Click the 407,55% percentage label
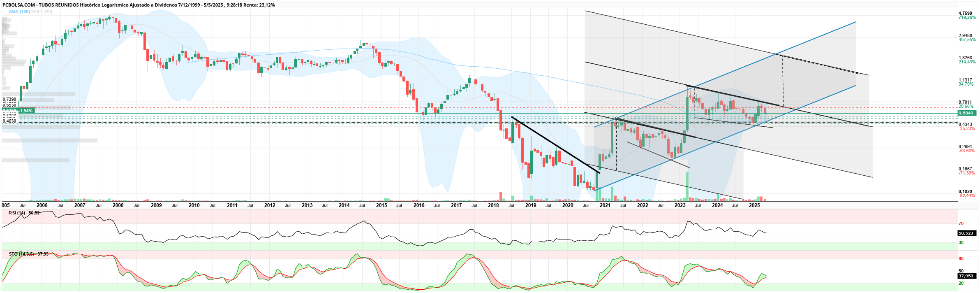This screenshot has height=293, width=980. pos(967,40)
